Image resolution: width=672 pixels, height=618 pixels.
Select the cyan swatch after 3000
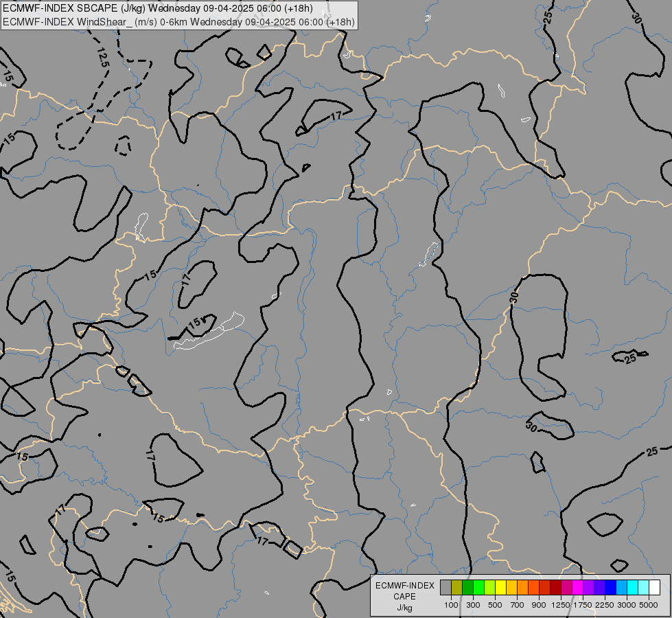[633, 587]
